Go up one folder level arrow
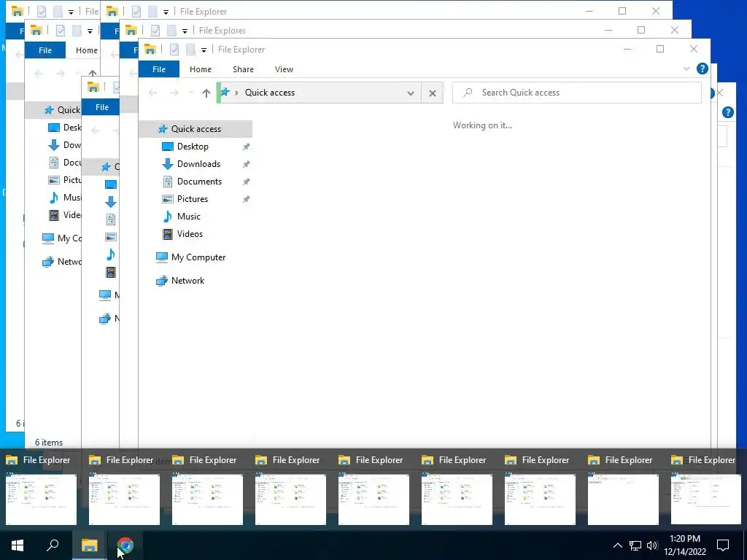 coord(206,93)
